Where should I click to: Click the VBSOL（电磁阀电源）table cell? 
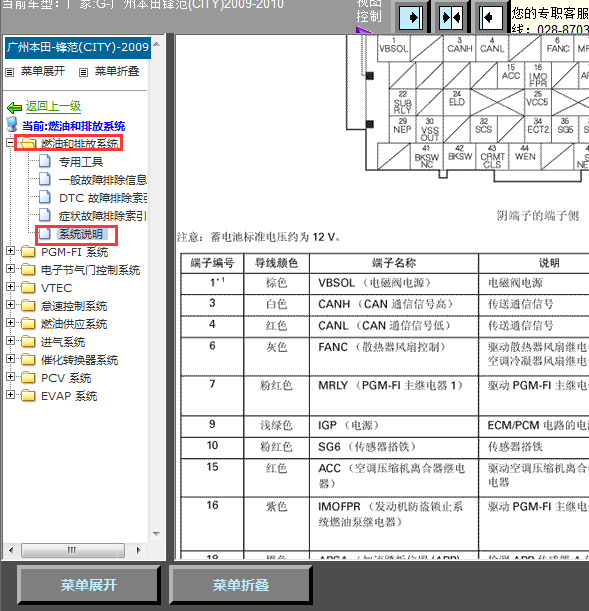[x=394, y=283]
